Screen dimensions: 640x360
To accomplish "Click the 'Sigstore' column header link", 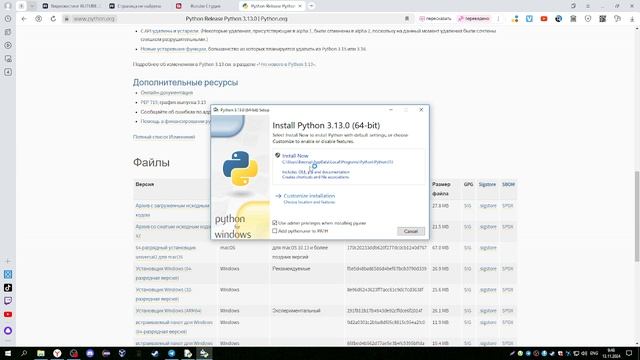I will (x=487, y=184).
